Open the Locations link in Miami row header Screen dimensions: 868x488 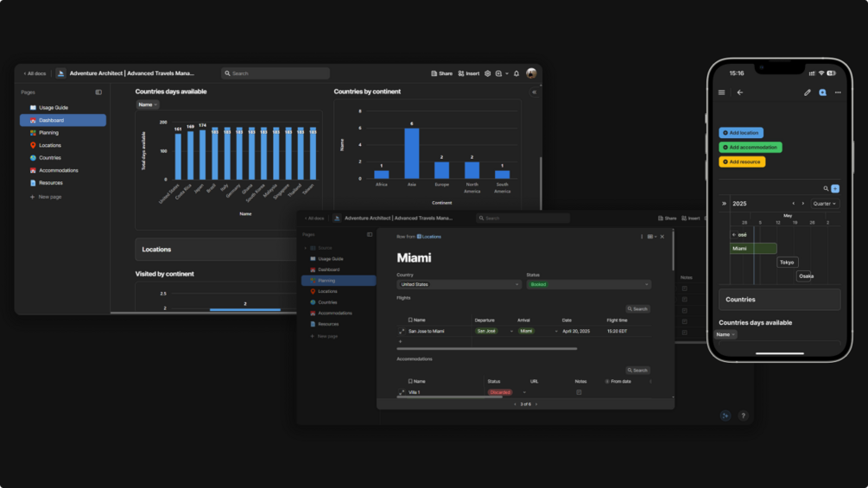point(429,237)
